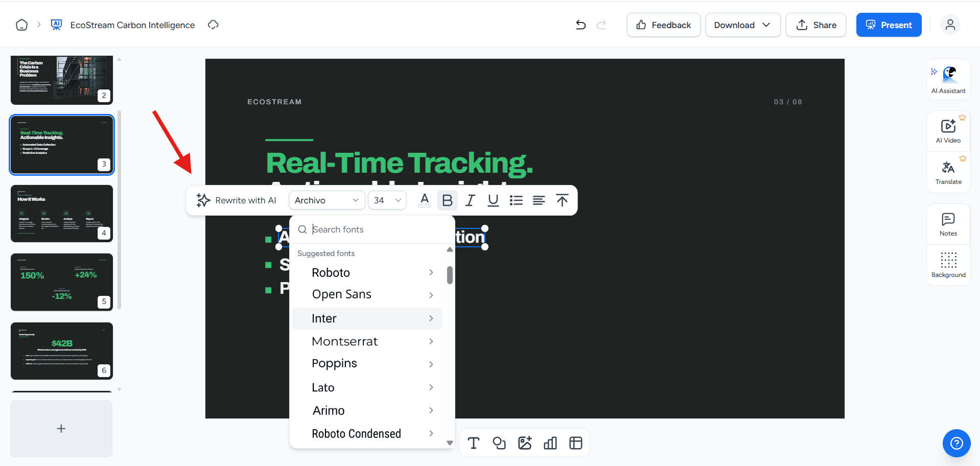Expand Roboto font variants chevron
This screenshot has width=980, height=466.
tap(431, 272)
